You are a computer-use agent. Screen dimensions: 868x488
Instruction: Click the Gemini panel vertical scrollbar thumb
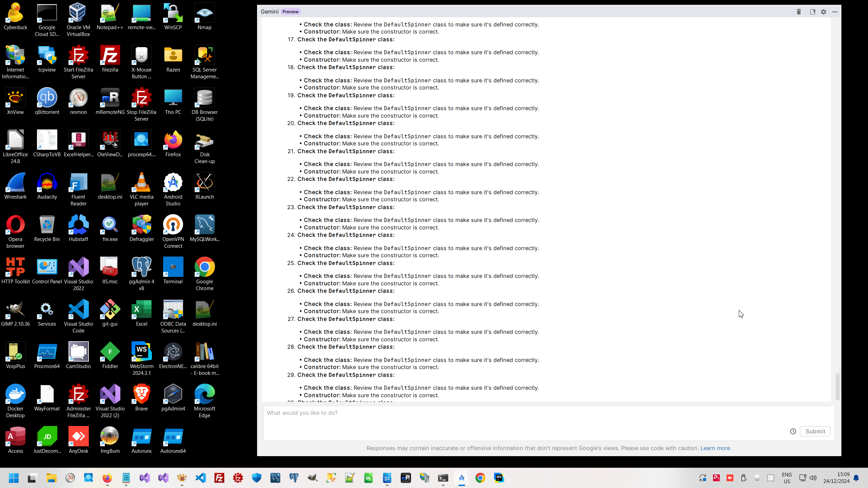click(x=837, y=386)
